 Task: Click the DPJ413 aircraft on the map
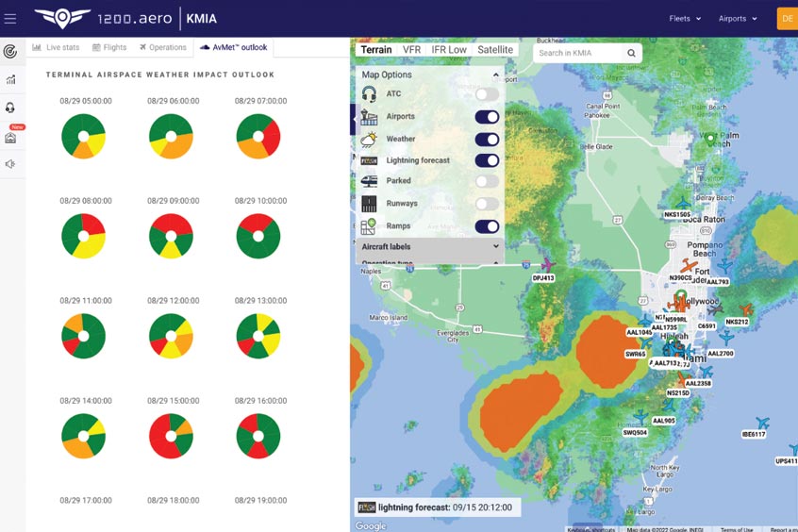(546, 265)
